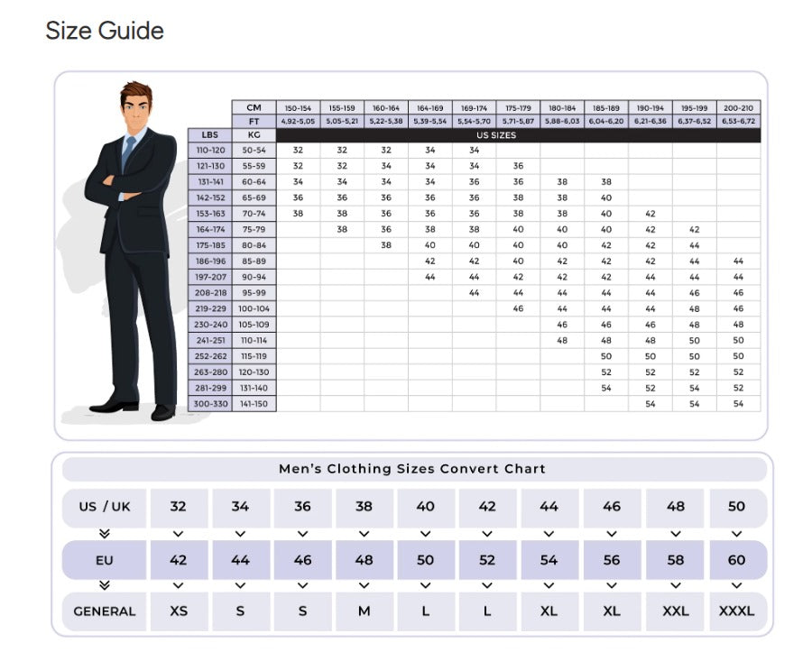Click the chevron arrow under EU size 46

[302, 585]
